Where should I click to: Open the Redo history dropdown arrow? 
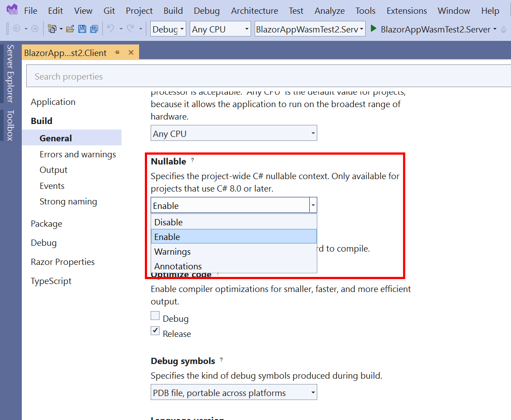[x=140, y=29]
